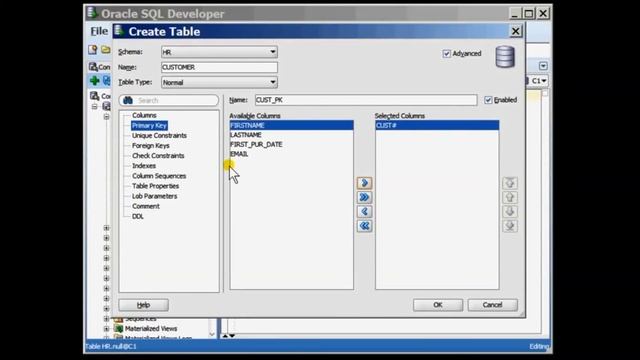640x360 pixels.
Task: Move all columns to Selected Columns
Action: tap(364, 197)
